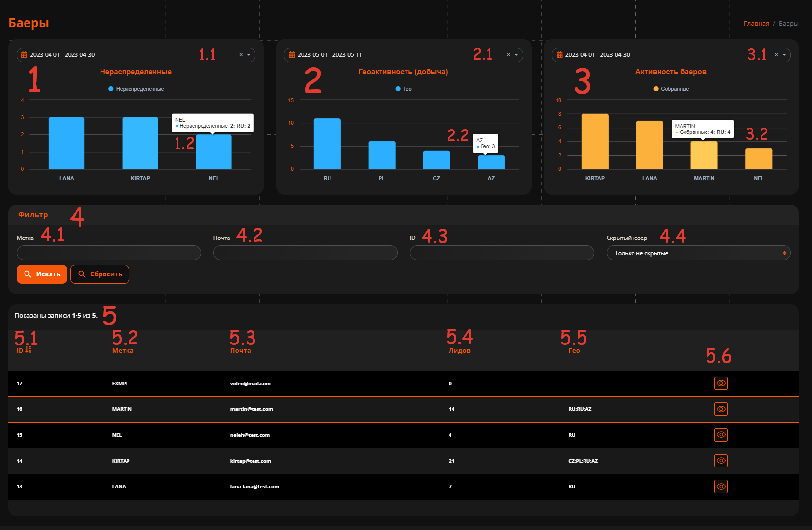812x530 pixels.
Task: Focus the Метка filter input
Action: pyautogui.click(x=109, y=253)
